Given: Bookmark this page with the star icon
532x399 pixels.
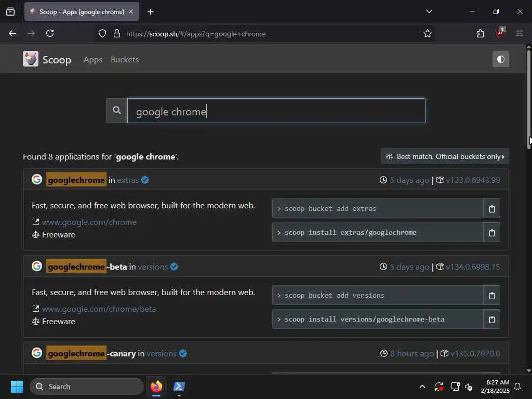Looking at the screenshot, I should click(427, 34).
